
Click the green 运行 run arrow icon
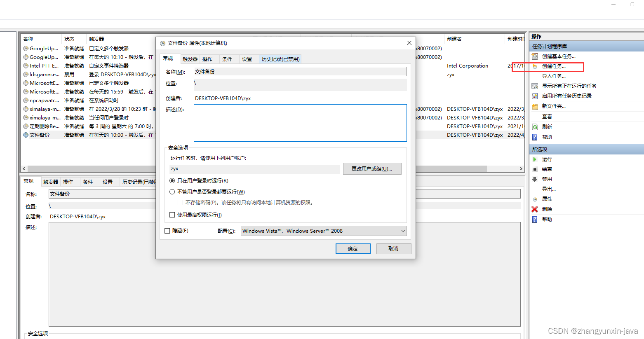(x=535, y=159)
